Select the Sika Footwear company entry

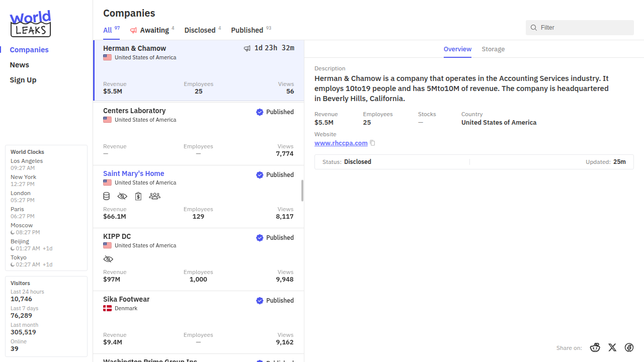coord(198,322)
